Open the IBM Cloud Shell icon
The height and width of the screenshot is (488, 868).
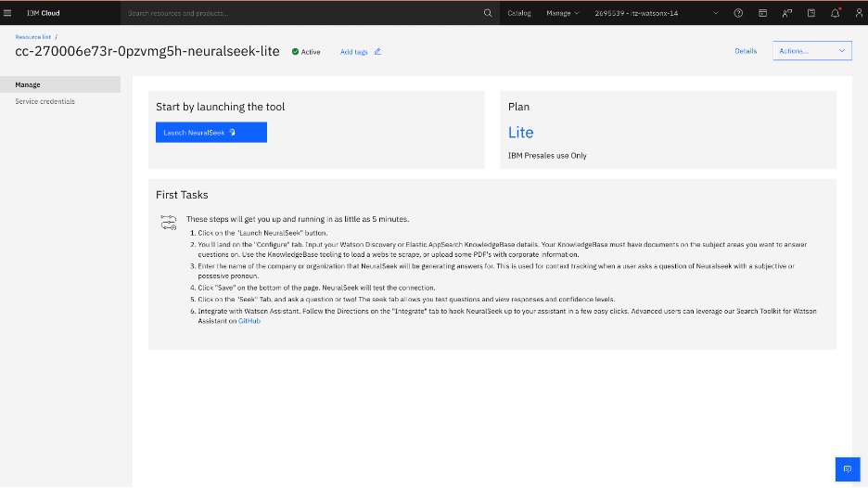coord(762,13)
